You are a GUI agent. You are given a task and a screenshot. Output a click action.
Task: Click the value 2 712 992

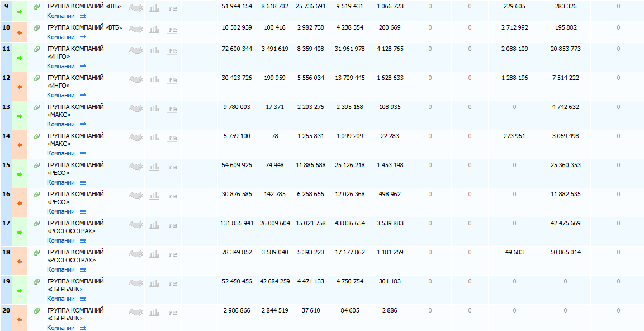click(x=515, y=27)
